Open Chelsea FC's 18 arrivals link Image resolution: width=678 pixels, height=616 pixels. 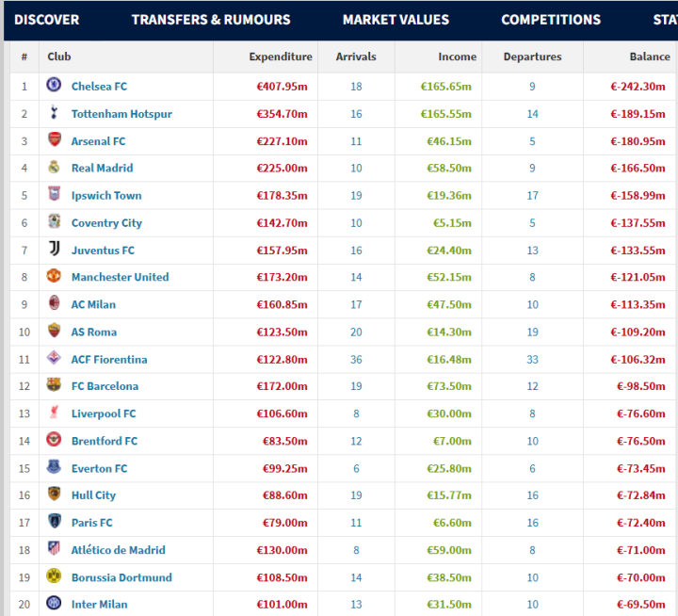(x=356, y=87)
